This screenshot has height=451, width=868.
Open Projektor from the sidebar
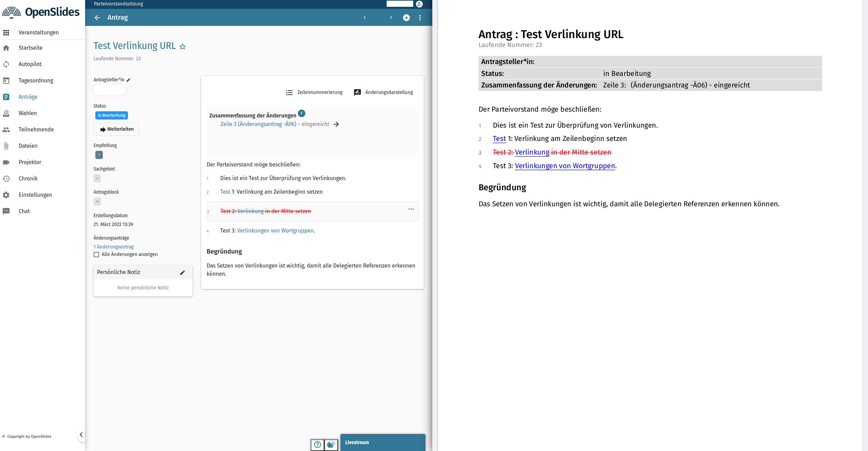pos(30,162)
